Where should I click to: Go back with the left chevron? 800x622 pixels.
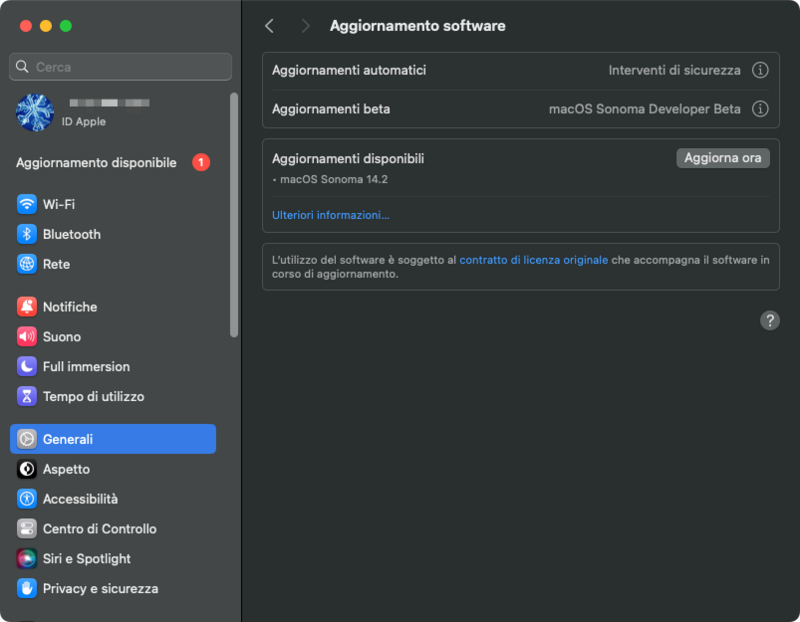click(269, 26)
